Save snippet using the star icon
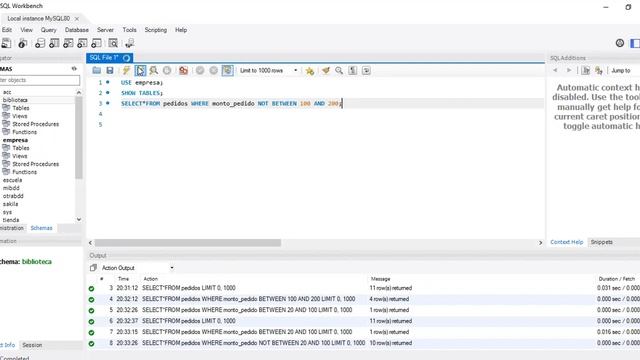640x360 pixels. tap(310, 71)
